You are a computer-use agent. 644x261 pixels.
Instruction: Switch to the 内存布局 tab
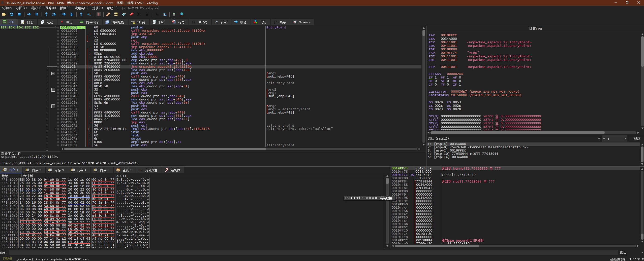pyautogui.click(x=89, y=22)
